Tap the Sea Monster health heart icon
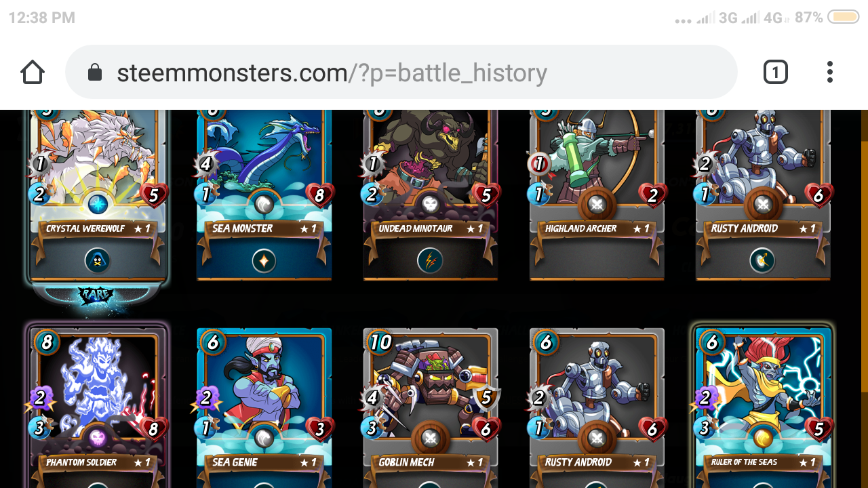Image resolution: width=868 pixels, height=488 pixels. (x=319, y=196)
